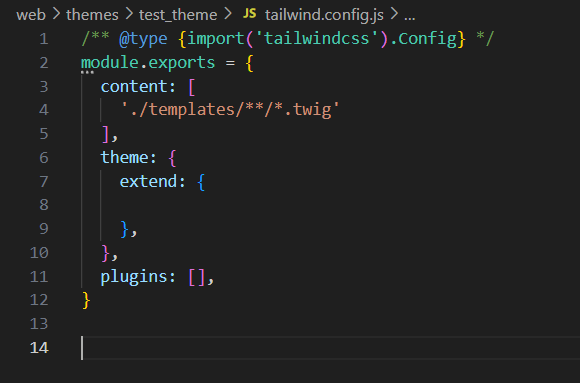Screen dimensions: 580x383
Task: Place cursor on 'module.exports' text
Action: 148,62
